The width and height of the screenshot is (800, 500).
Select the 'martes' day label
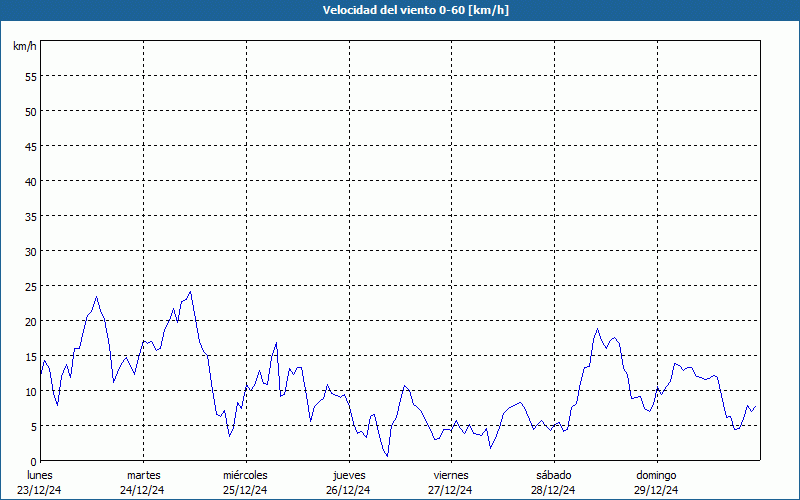(x=144, y=476)
